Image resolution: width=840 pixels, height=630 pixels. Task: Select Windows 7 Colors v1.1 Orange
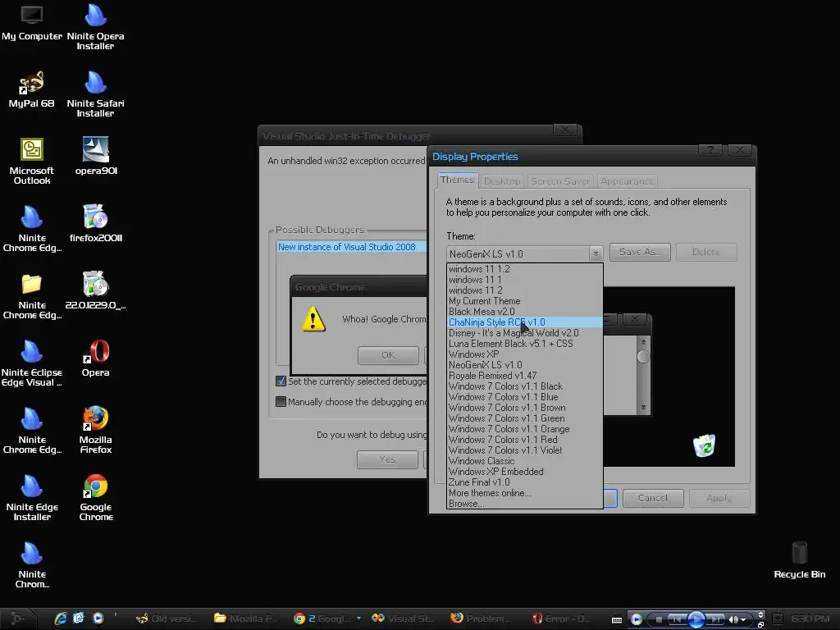pyautogui.click(x=525, y=429)
